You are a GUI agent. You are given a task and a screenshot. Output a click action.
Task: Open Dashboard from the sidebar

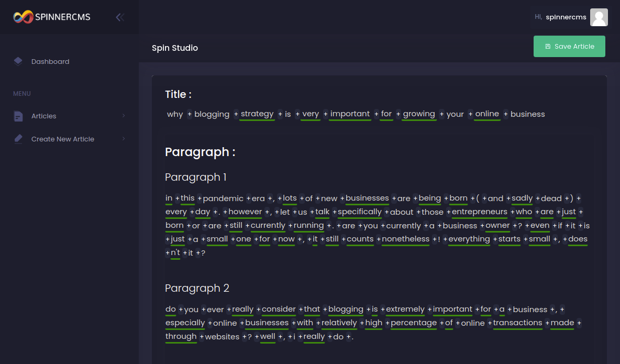[50, 62]
